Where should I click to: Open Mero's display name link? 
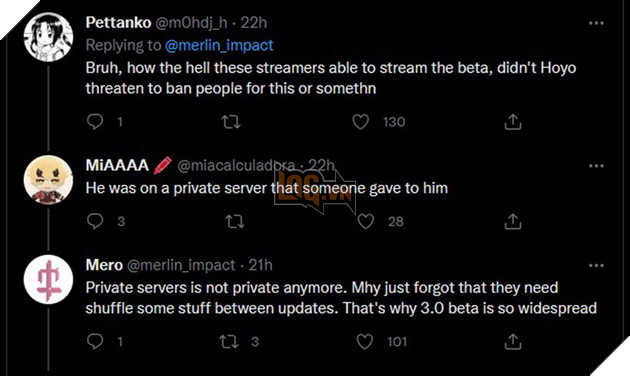click(x=104, y=265)
